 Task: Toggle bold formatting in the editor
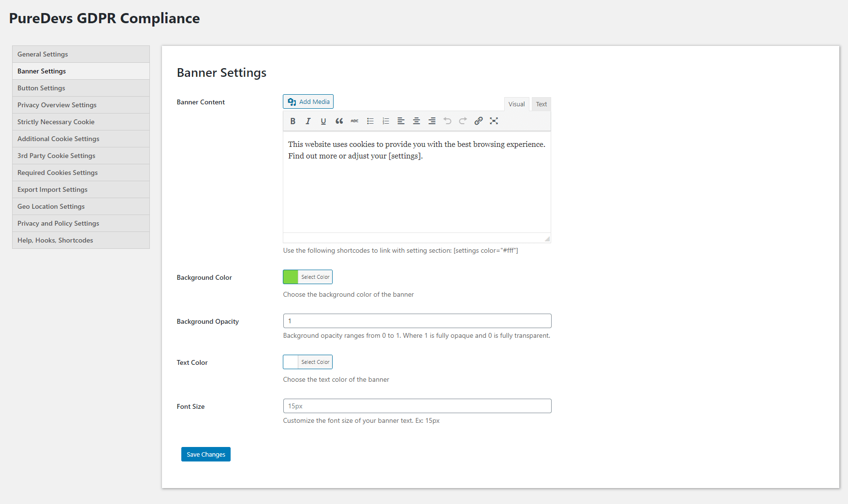point(292,121)
